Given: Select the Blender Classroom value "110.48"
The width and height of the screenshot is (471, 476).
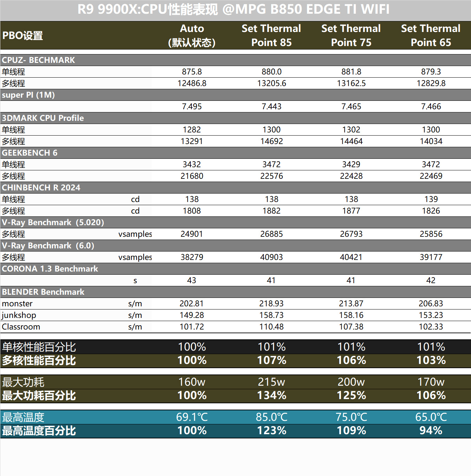Looking at the screenshot, I should pyautogui.click(x=272, y=327).
